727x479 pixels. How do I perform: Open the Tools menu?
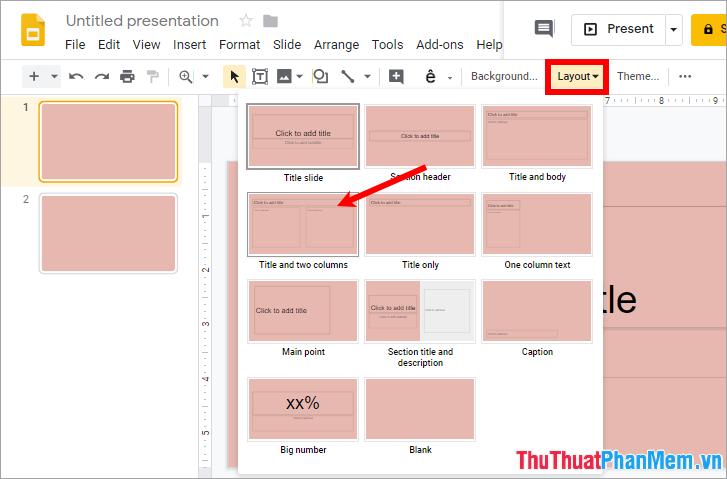(x=387, y=45)
